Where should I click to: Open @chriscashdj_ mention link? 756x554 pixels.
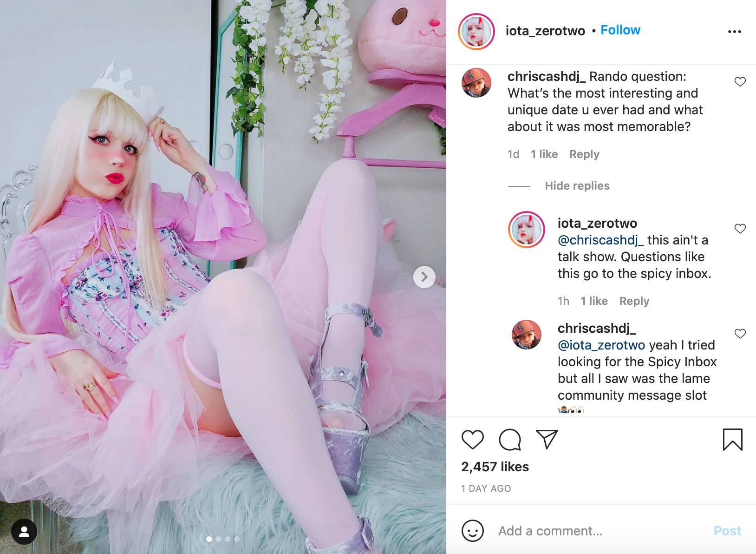tap(600, 240)
